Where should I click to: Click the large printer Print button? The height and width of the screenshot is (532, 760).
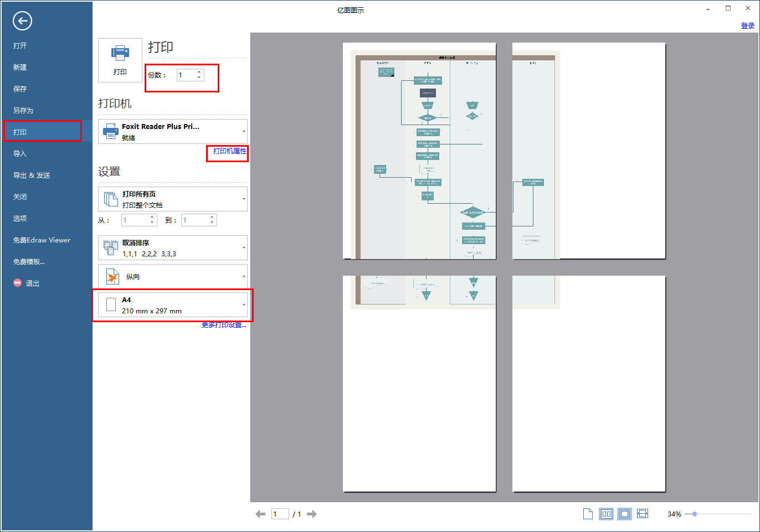click(120, 60)
